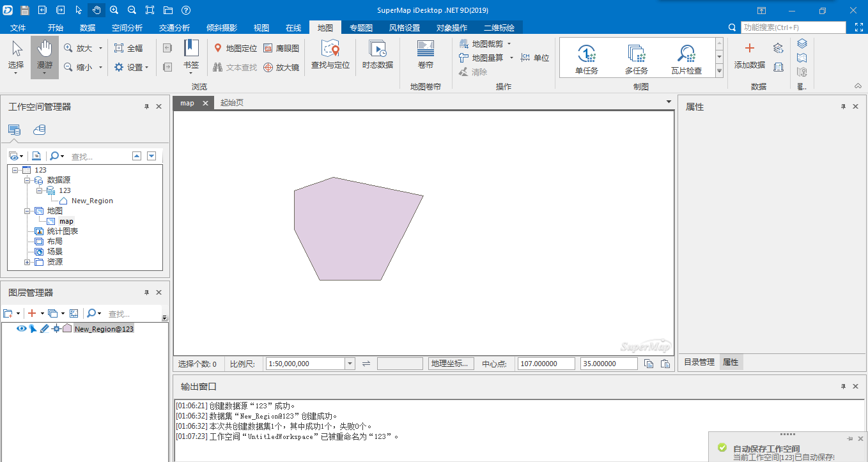Collapse the 数据源 tree node
Image resolution: width=868 pixels, height=462 pixels.
(x=27, y=180)
